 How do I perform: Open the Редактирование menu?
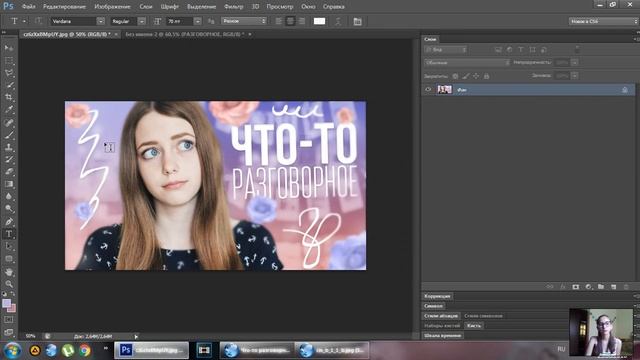[x=64, y=7]
